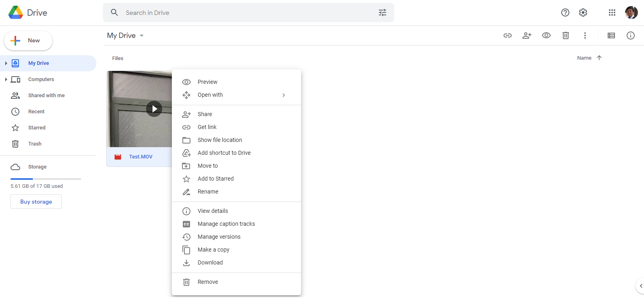Choose Add shortcut to Drive
This screenshot has width=644, height=304.
coord(236,153)
